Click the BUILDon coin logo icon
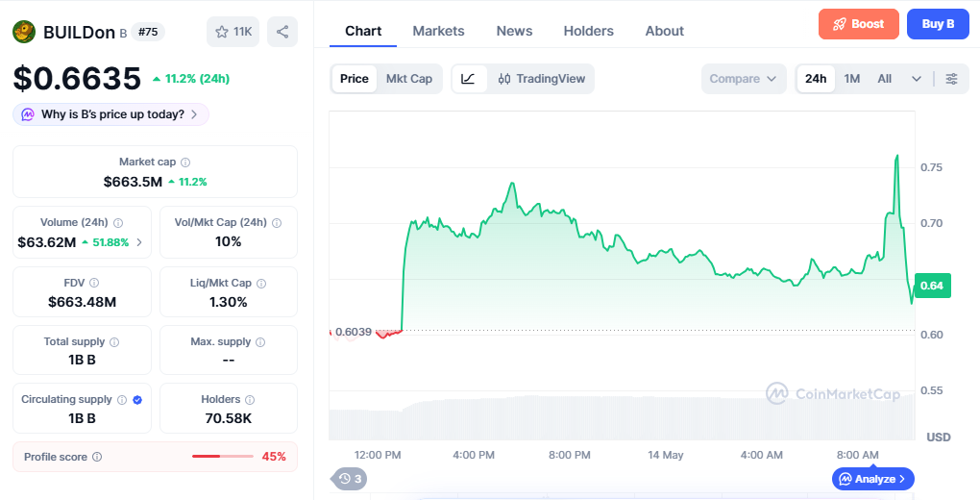This screenshot has width=980, height=500. coord(24,32)
